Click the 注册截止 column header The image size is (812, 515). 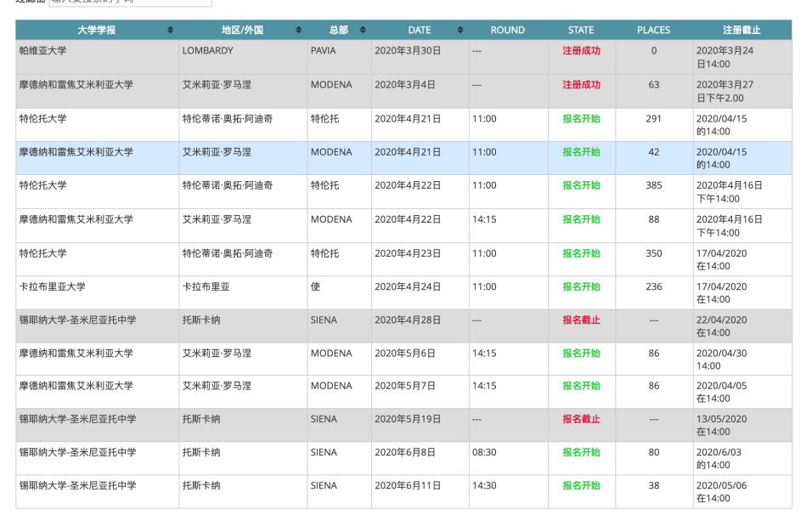(742, 30)
